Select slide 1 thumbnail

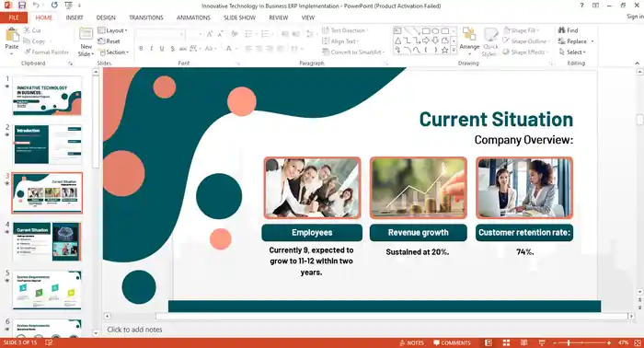tap(47, 96)
